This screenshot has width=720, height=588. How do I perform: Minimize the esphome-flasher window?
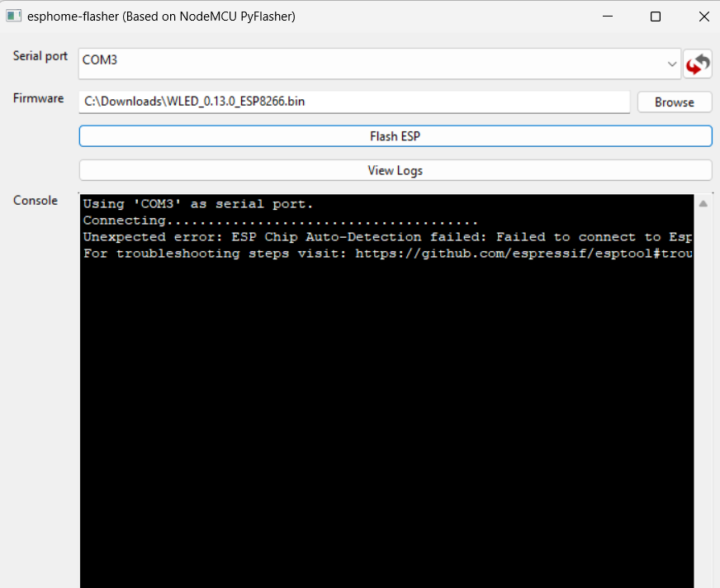(x=608, y=17)
